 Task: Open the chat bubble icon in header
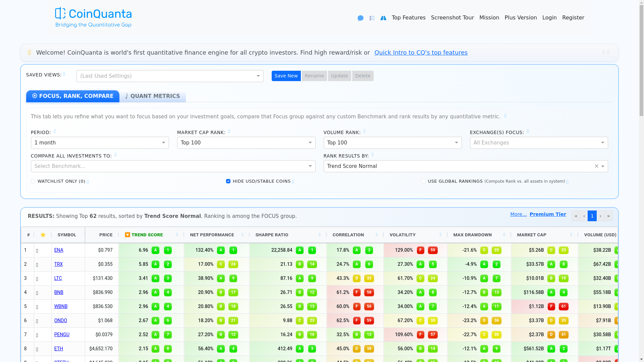(x=361, y=18)
